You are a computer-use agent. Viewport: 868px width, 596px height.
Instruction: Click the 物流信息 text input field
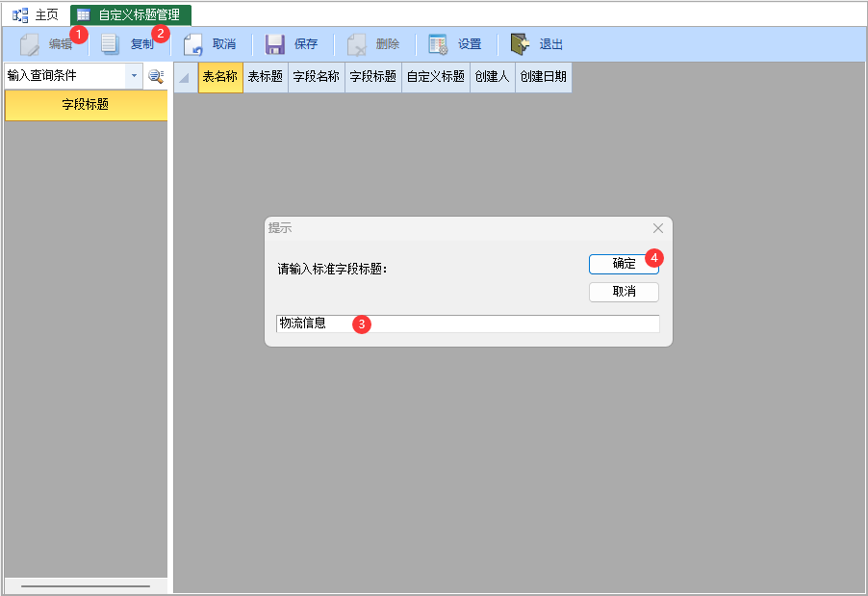pyautogui.click(x=468, y=324)
